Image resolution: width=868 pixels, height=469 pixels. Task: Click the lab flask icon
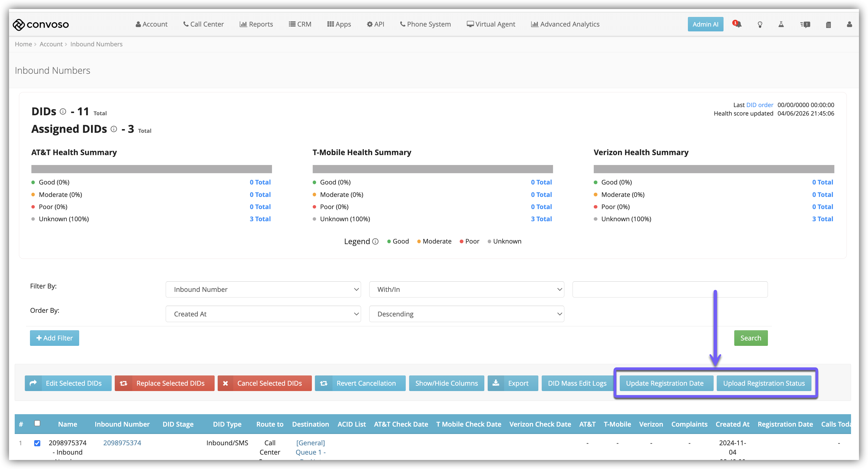coord(781,24)
